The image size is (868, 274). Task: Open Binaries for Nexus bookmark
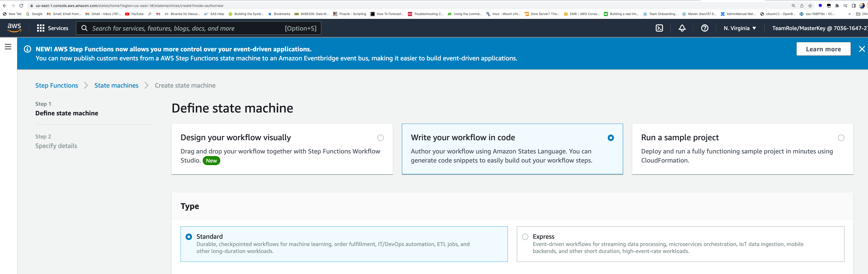coord(182,14)
